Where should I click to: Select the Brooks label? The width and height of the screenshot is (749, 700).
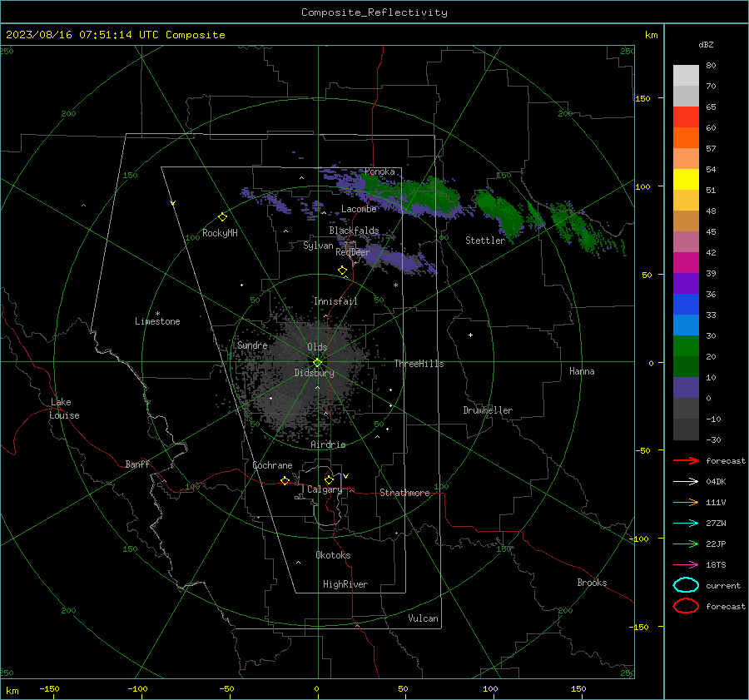coord(592,583)
